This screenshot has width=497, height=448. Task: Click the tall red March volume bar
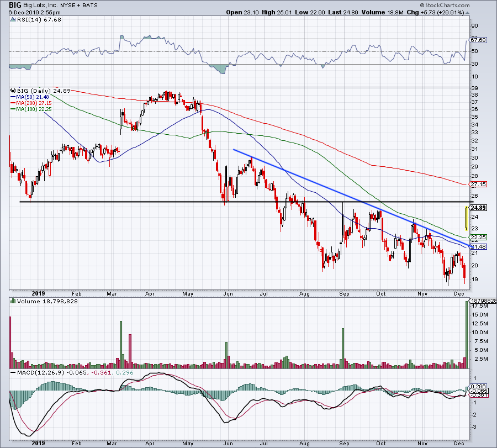point(130,351)
